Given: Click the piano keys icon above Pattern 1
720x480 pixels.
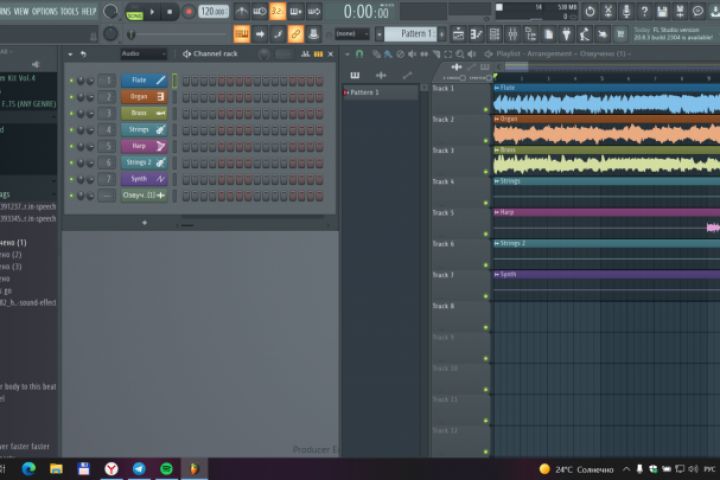Looking at the screenshot, I should coord(354,75).
